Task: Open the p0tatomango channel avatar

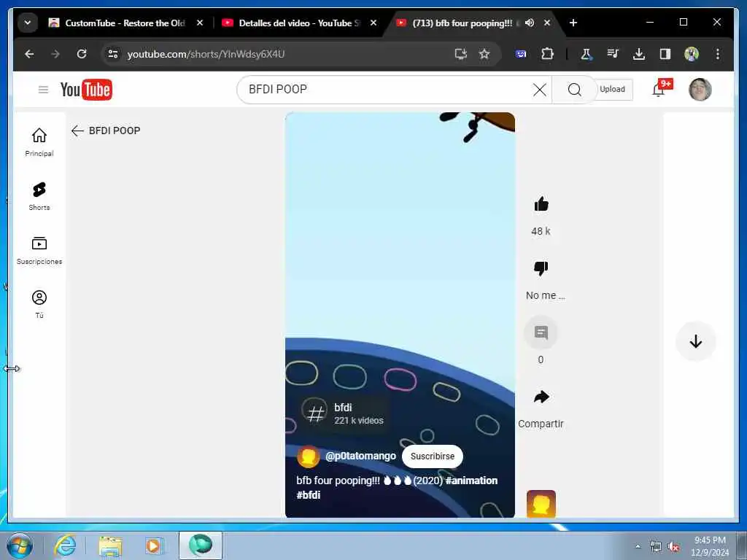Action: [309, 456]
